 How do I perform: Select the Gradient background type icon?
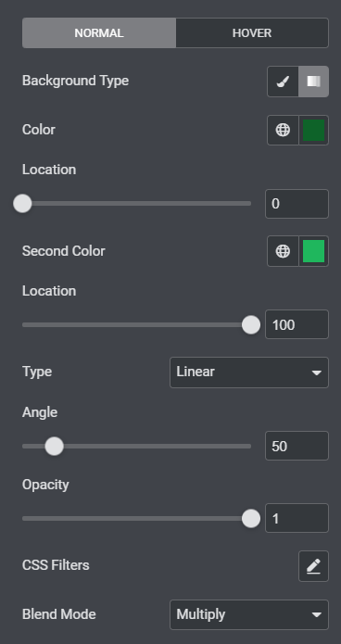313,82
